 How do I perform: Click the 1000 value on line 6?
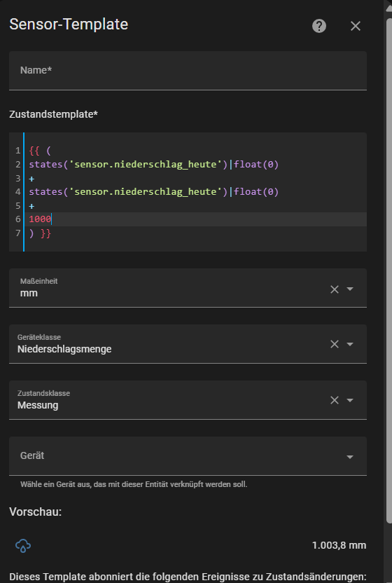tap(40, 219)
